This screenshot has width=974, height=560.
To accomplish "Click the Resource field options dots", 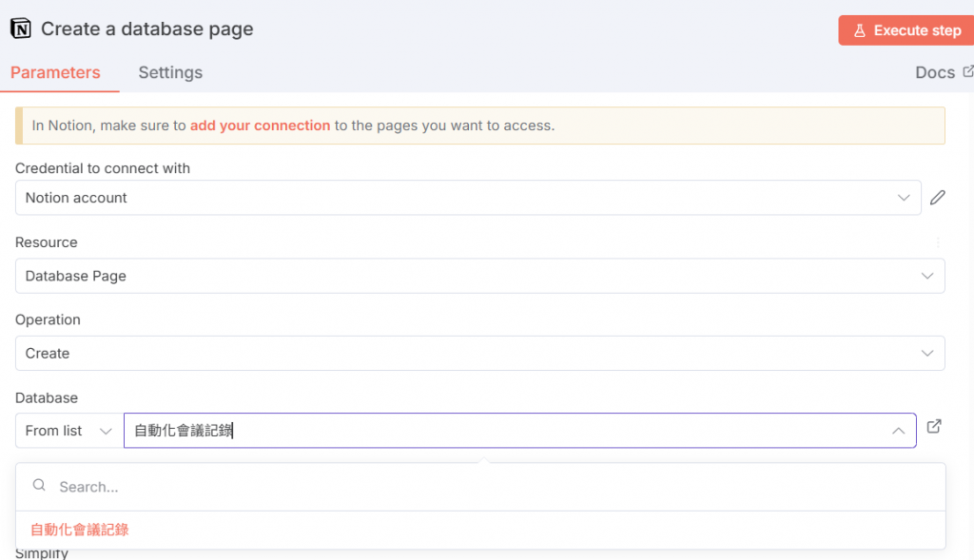I will tap(937, 242).
